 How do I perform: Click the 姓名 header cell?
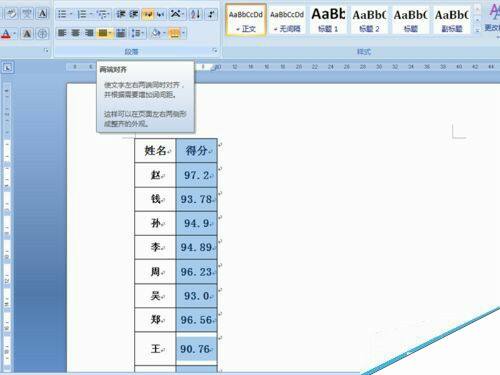155,151
